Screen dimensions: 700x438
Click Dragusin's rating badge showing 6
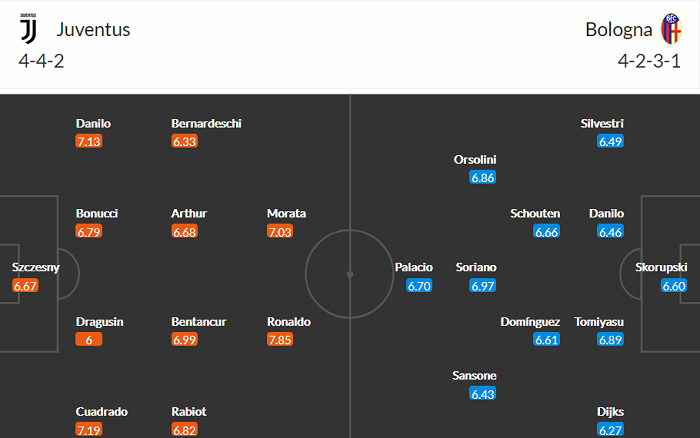(89, 340)
